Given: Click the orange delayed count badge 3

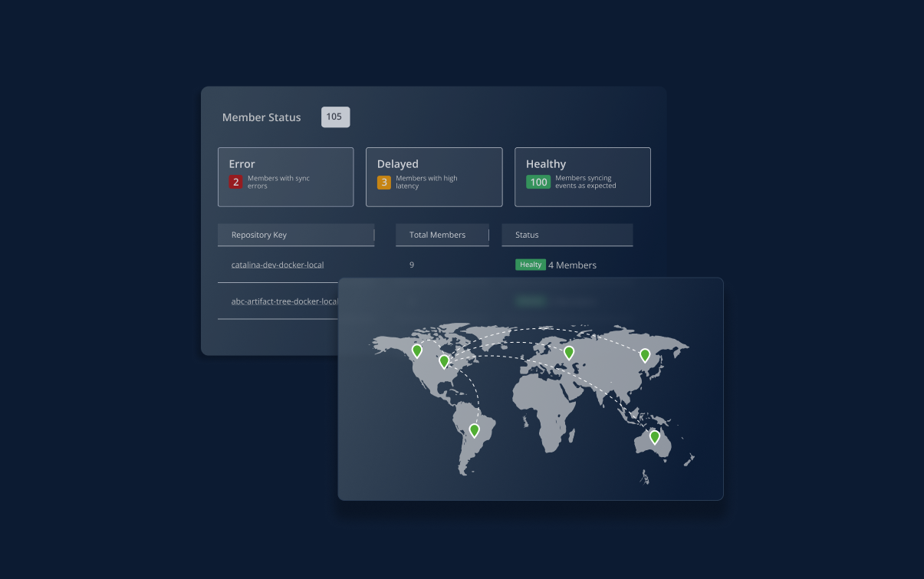Looking at the screenshot, I should tap(383, 182).
